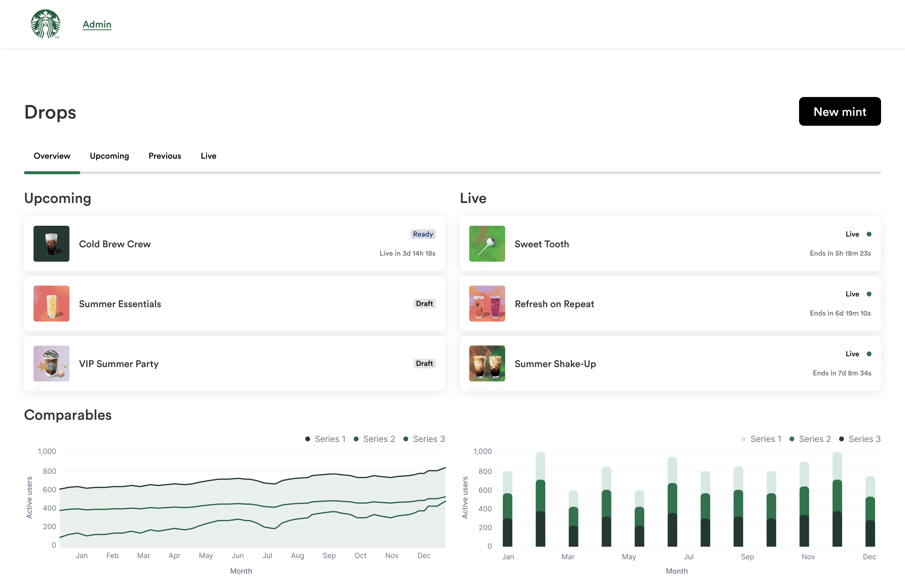This screenshot has width=905, height=588.
Task: Select the VIP Summer Party thumbnail
Action: (51, 363)
